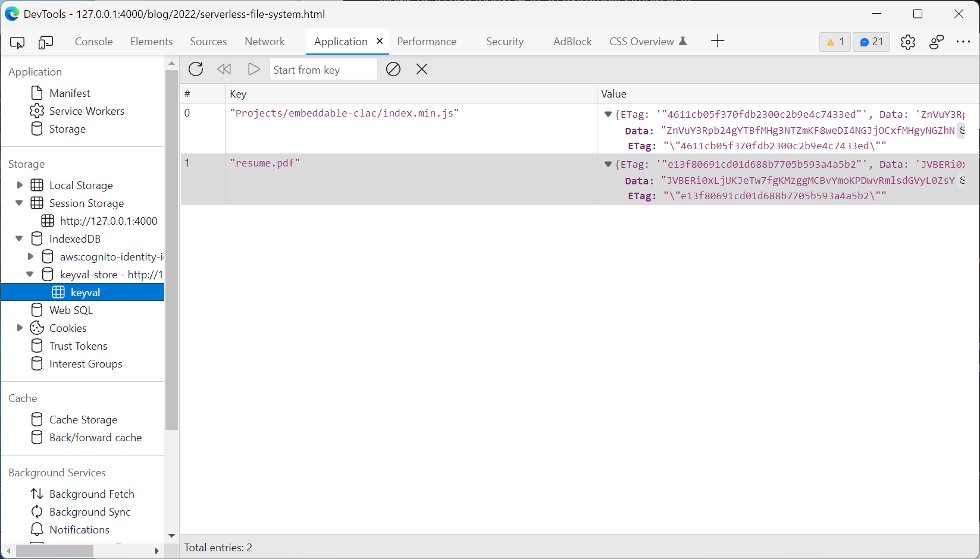Click Data value of resume.pdf entry
The image size is (980, 559).
click(807, 180)
